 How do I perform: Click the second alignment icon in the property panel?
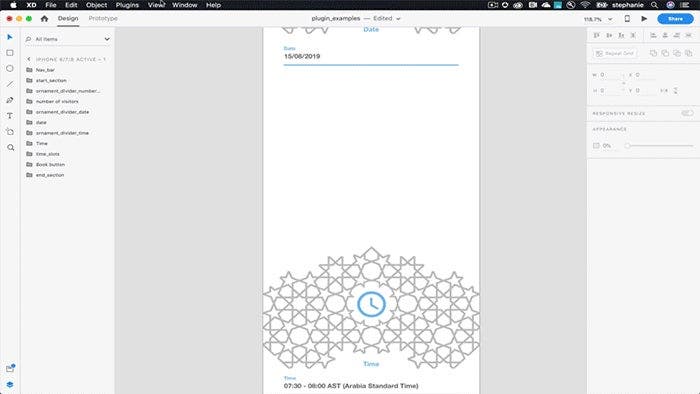609,35
